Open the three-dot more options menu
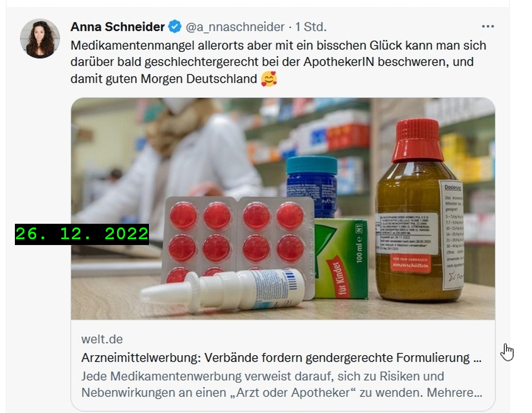This screenshot has height=413, width=532. [487, 27]
